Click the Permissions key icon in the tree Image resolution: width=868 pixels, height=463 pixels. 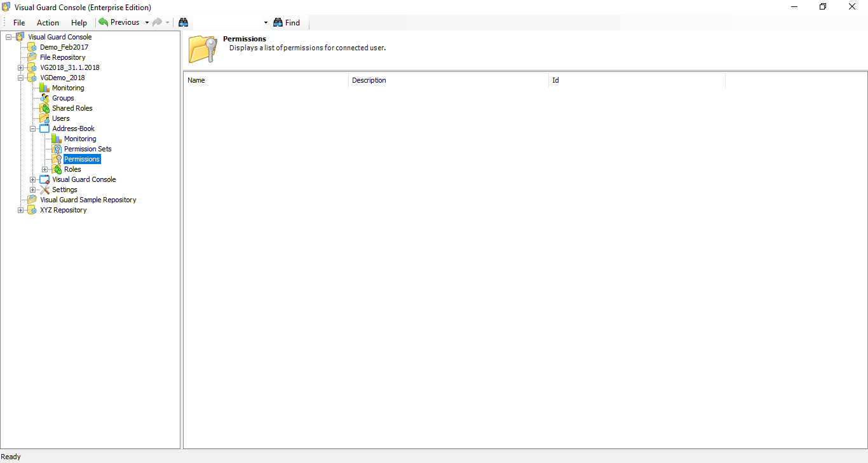pyautogui.click(x=57, y=159)
